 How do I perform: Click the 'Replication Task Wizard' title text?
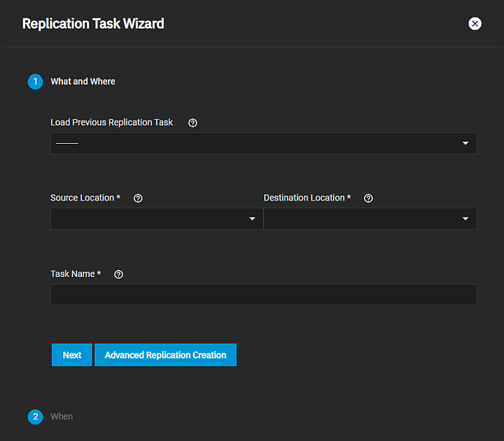point(93,24)
